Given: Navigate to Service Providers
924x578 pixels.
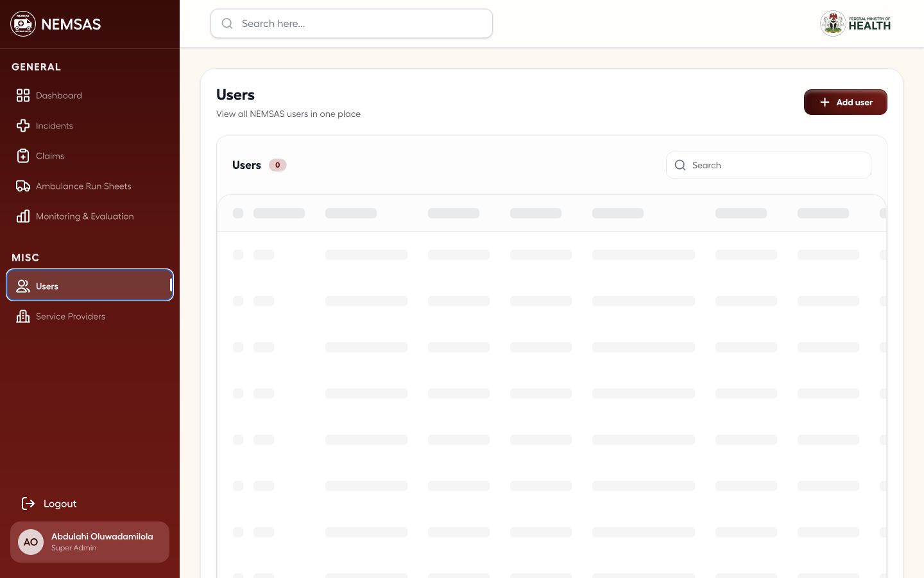Looking at the screenshot, I should [90, 317].
